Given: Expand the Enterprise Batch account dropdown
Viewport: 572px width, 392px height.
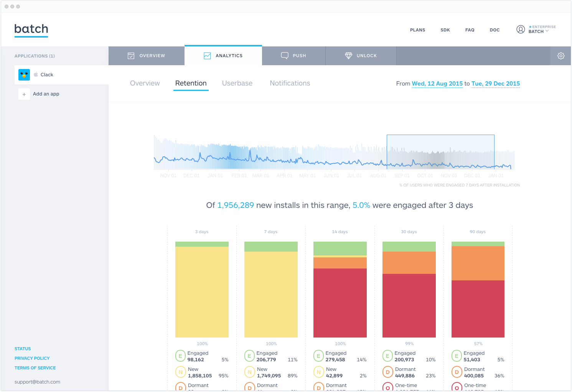Looking at the screenshot, I should pos(541,30).
